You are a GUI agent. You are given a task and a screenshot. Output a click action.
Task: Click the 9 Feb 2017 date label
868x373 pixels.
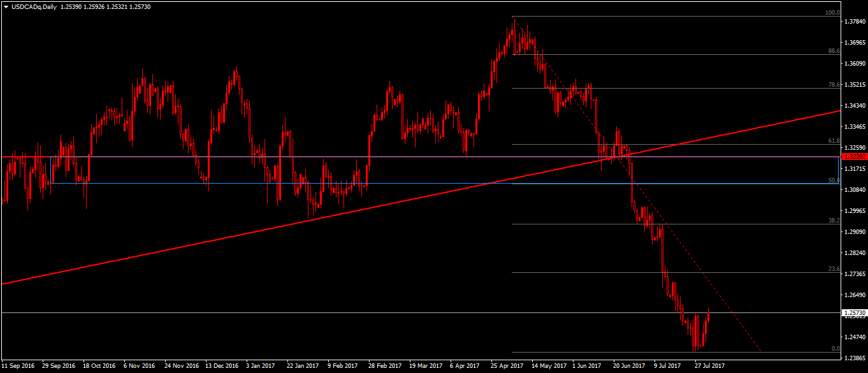tap(343, 366)
